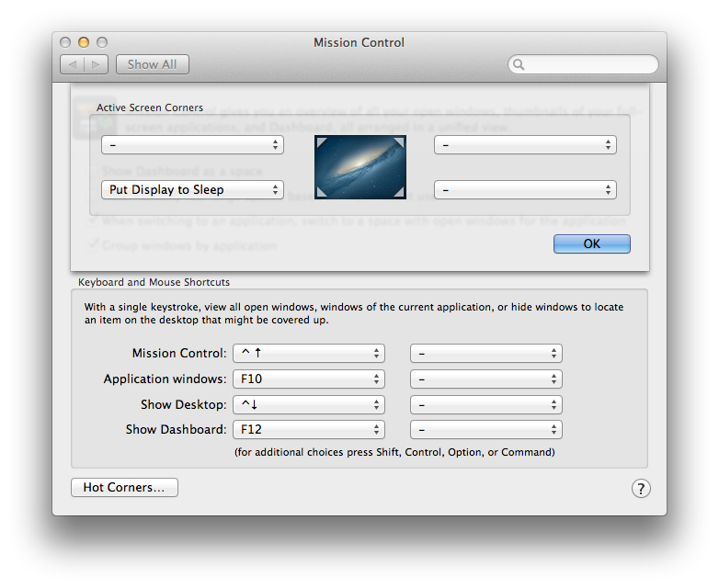The height and width of the screenshot is (588, 719).
Task: Open Application windows F10 shortcut dropdown
Action: [308, 379]
